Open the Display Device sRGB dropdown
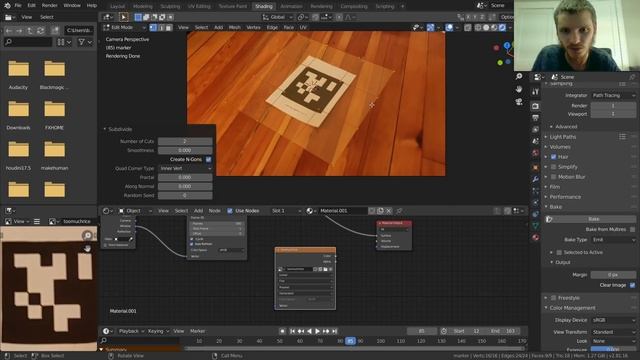640x360 pixels. pos(613,320)
